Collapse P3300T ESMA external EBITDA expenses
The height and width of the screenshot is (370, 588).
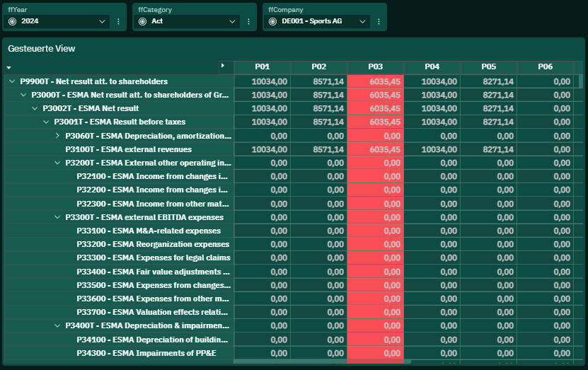pos(57,217)
